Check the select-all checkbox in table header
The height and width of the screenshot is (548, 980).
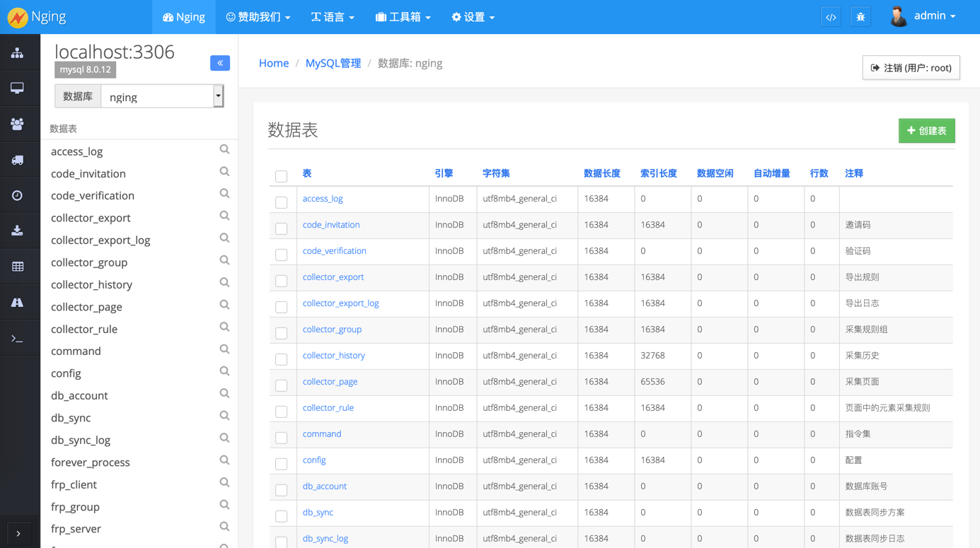click(282, 176)
